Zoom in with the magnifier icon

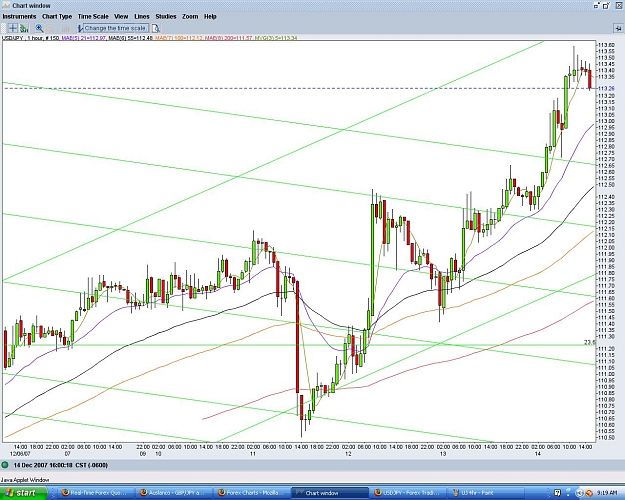39,28
